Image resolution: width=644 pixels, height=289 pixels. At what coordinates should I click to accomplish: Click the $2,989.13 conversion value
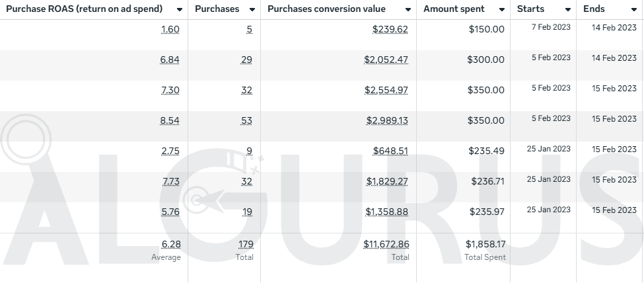pyautogui.click(x=387, y=121)
